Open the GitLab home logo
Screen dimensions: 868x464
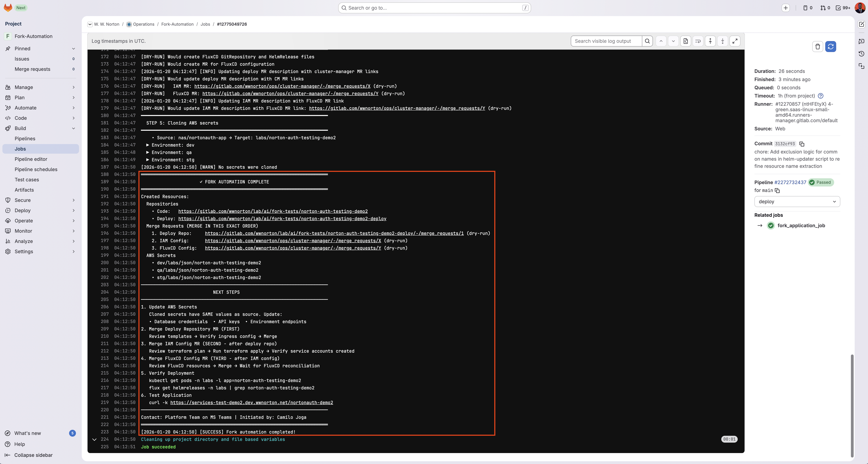[8, 8]
